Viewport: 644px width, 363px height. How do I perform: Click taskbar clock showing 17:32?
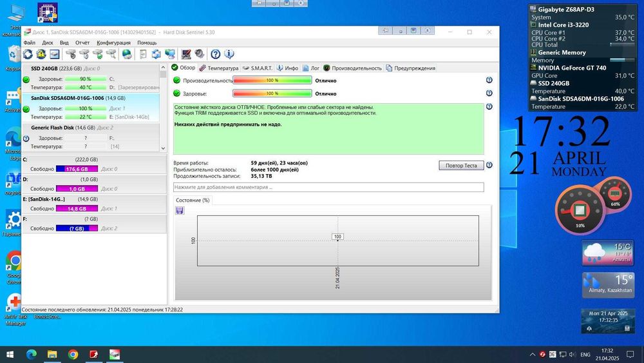click(607, 355)
